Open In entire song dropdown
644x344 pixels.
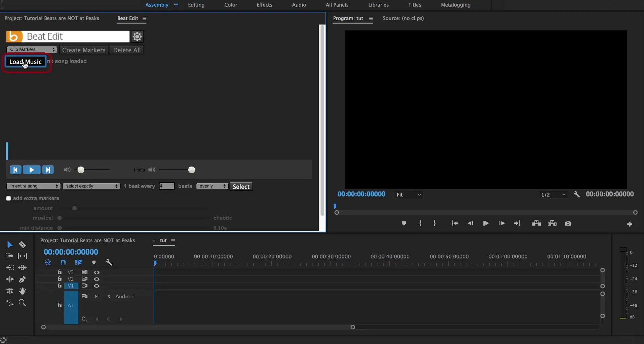(x=33, y=186)
